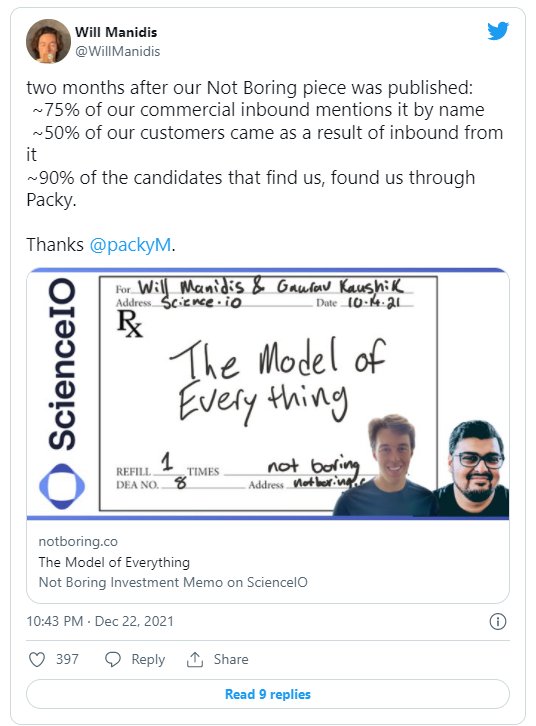Click the 397 likes count
The width and height of the screenshot is (536, 726).
point(67,659)
